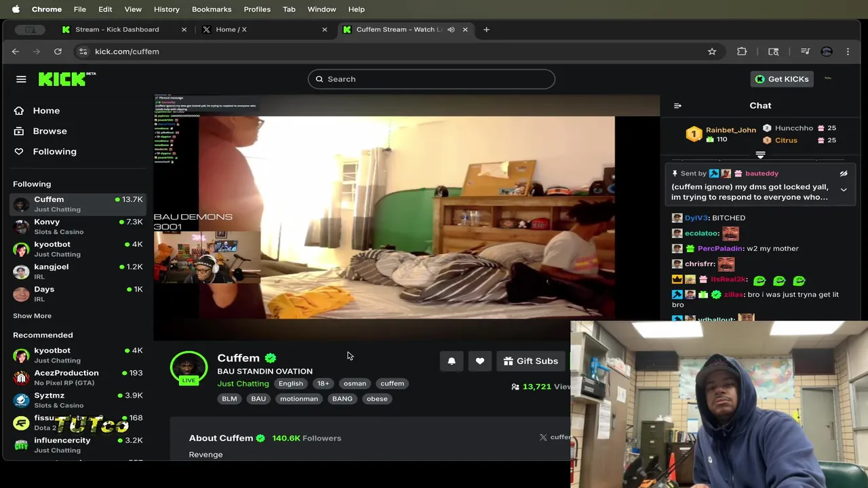The image size is (868, 488).
Task: Close the Cuffem Stream tab
Action: pyautogui.click(x=465, y=30)
